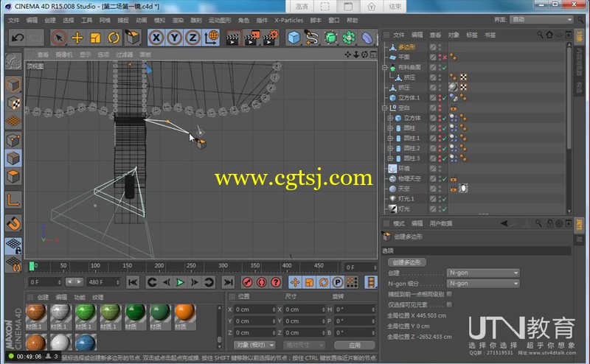Switch to Model mode cube icon
590x364 pixels.
point(13,85)
